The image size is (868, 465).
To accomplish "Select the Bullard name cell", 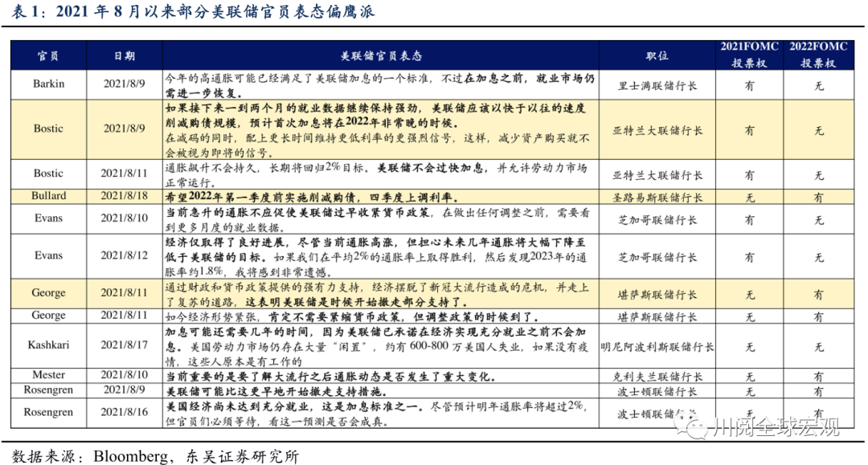I will [x=49, y=196].
